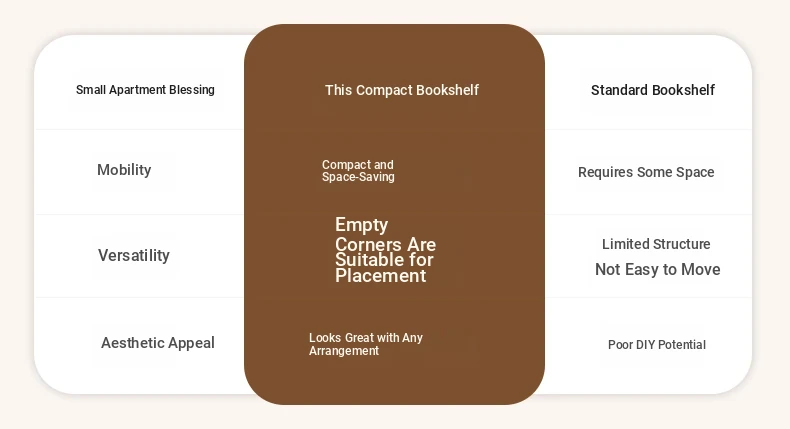790x429 pixels.
Task: Click divider line below Standard Bookshelf header
Action: pos(648,129)
